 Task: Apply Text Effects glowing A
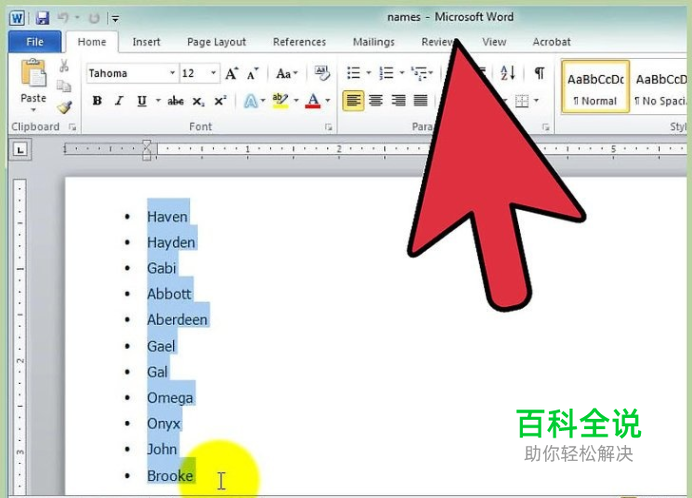(251, 101)
